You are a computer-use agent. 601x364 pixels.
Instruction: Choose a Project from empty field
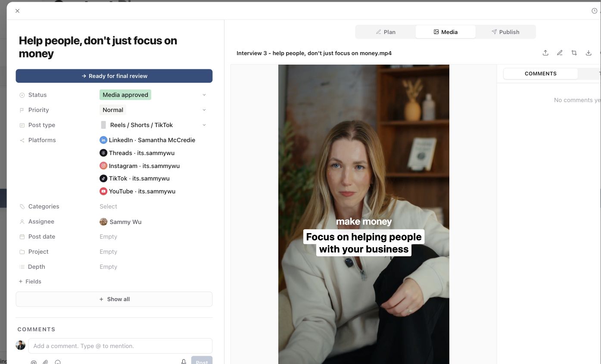coord(109,252)
